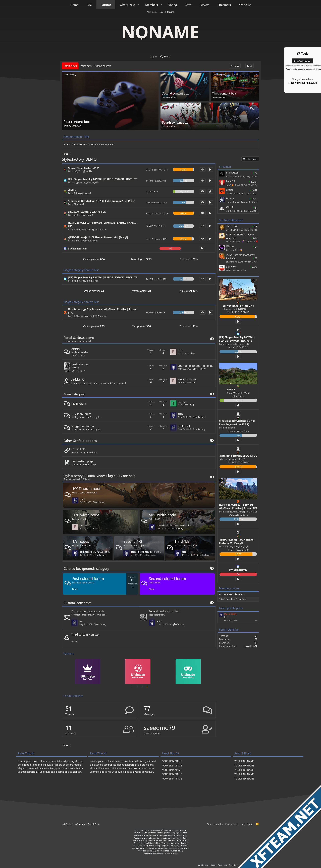Open the Voting navigation item
This screenshot has width=321, height=868.
coord(173,5)
